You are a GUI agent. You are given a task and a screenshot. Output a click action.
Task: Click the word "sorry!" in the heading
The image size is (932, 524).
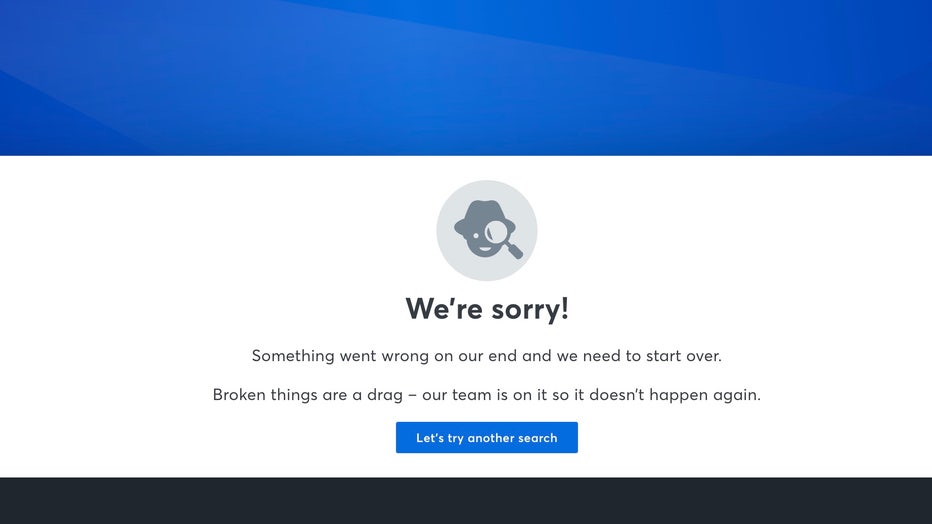524,310
